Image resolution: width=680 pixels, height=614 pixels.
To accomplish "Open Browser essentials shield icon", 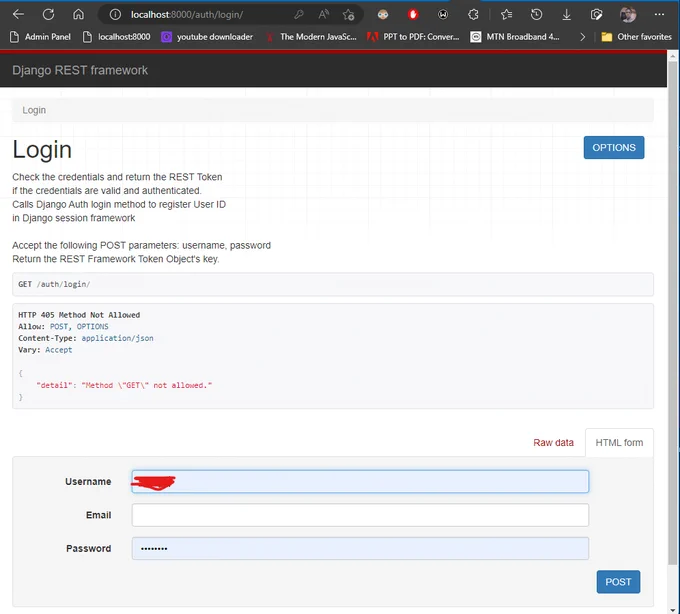I will point(597,15).
